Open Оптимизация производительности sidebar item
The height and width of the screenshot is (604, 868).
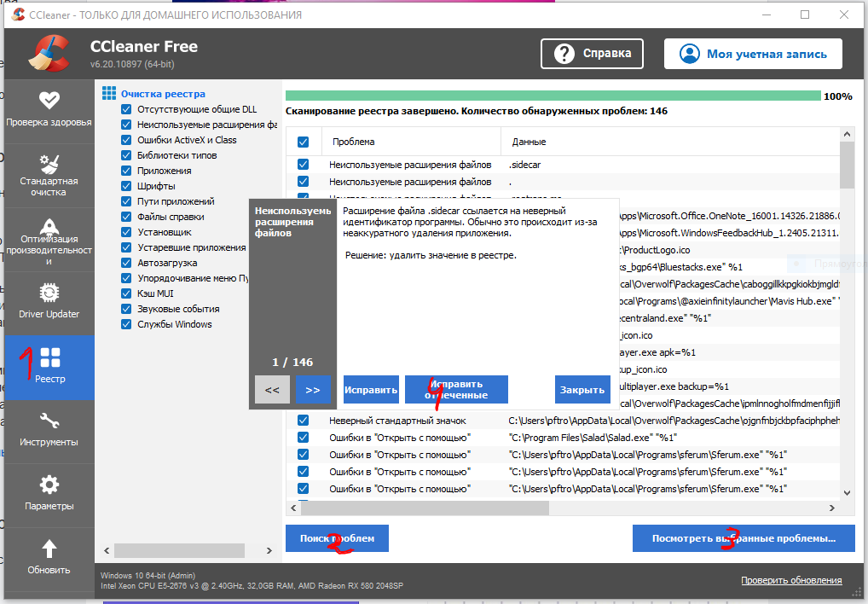tap(49, 240)
